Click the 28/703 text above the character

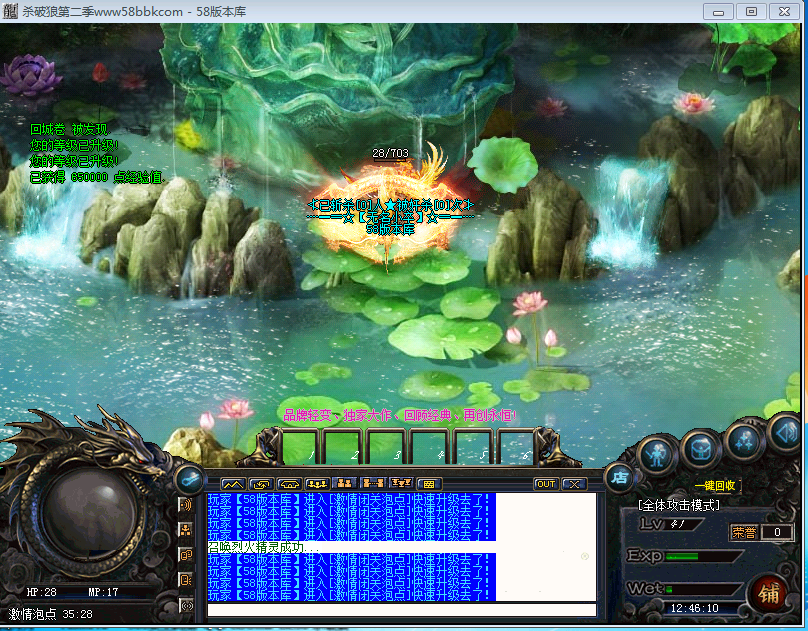pyautogui.click(x=390, y=153)
